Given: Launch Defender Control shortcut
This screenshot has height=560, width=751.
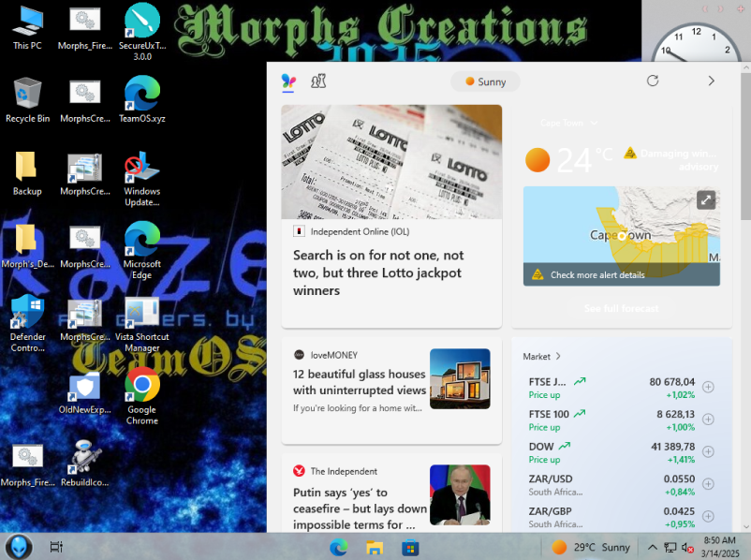Looking at the screenshot, I should click(27, 324).
